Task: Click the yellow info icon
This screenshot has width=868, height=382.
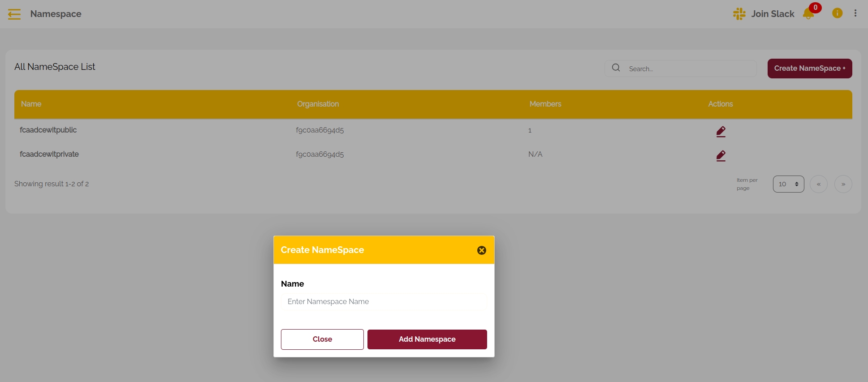Action: coord(837,13)
